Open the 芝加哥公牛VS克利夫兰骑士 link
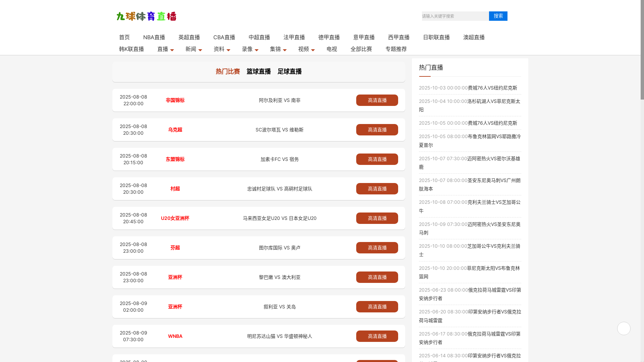 coord(470,250)
